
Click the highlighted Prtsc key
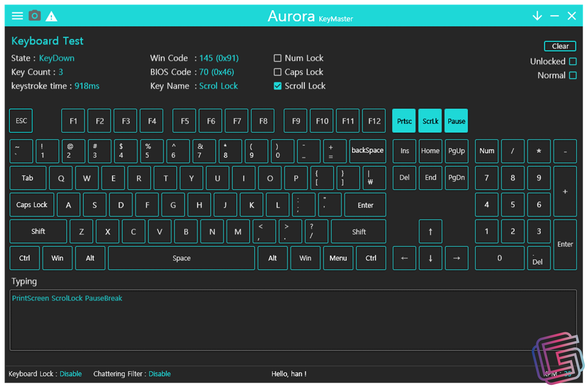coord(404,121)
